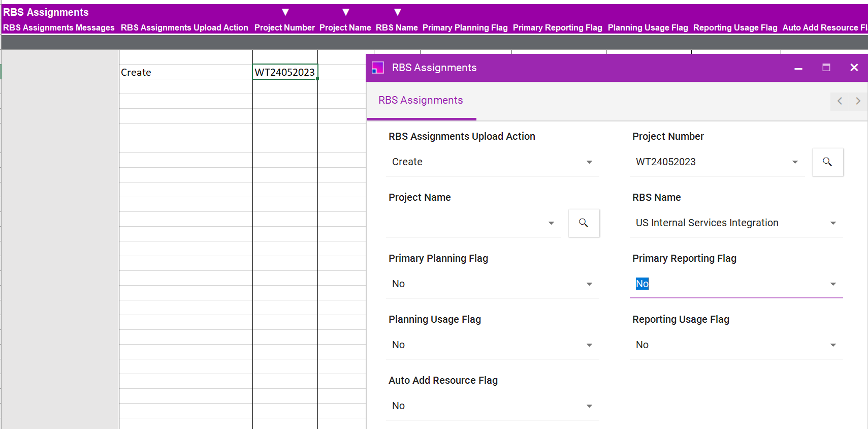Search Project Name with magnifier button
This screenshot has height=429, width=868.
pos(584,223)
